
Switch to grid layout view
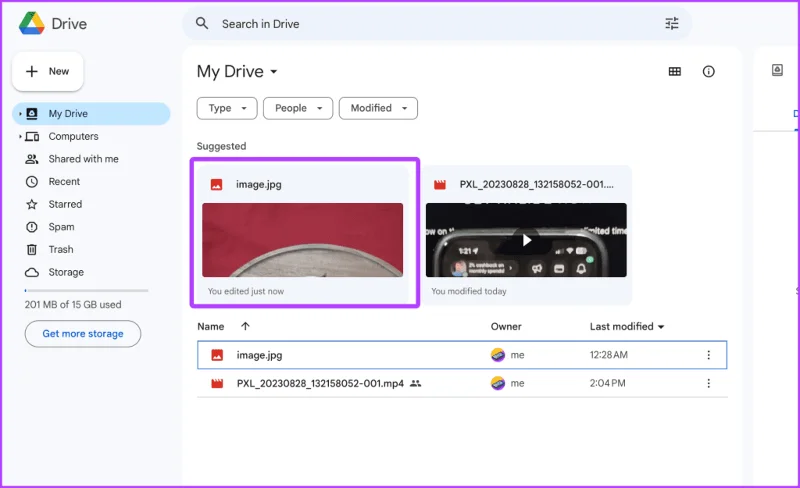(674, 71)
